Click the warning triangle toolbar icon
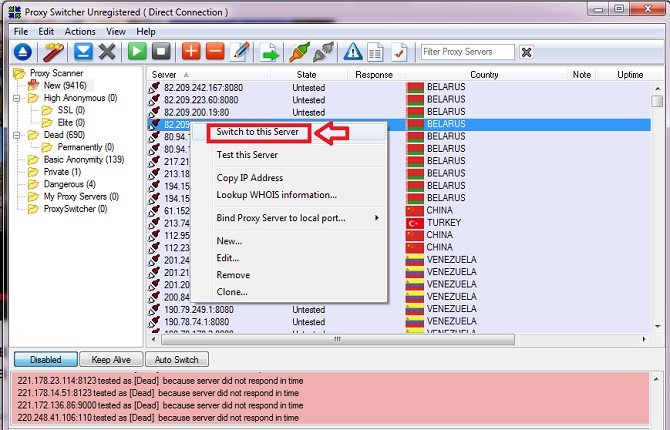670x430 pixels. (x=353, y=52)
